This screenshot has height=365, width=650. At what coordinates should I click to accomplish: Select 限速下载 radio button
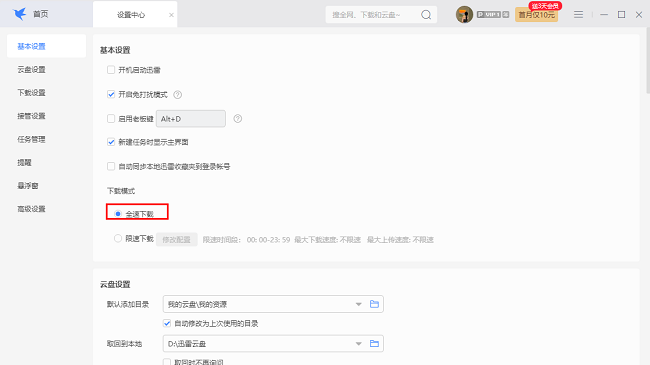point(118,238)
